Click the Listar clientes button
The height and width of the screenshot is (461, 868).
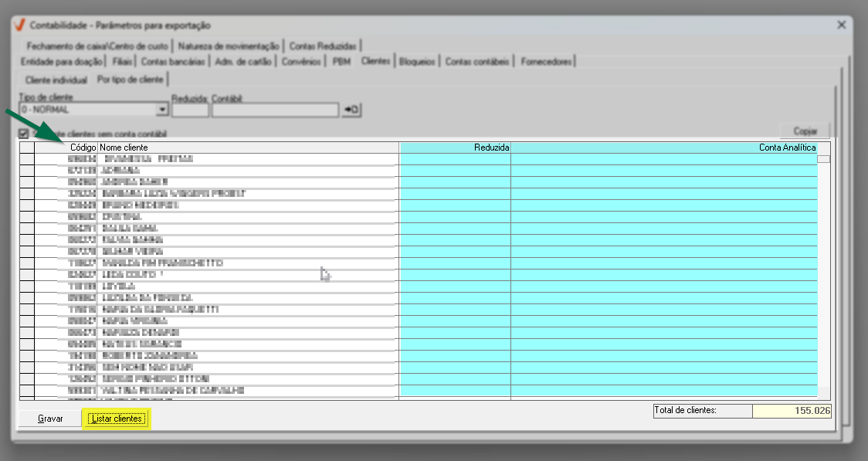click(117, 419)
